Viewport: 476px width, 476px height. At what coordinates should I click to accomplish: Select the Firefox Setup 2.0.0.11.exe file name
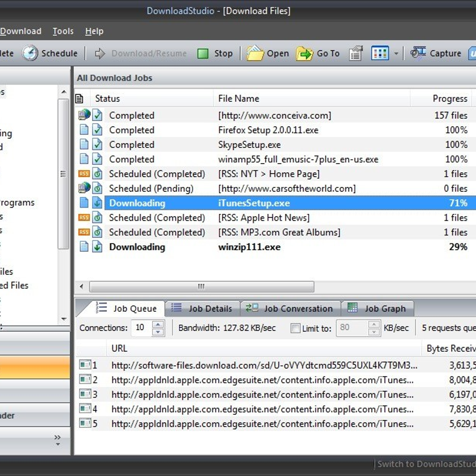point(268,130)
